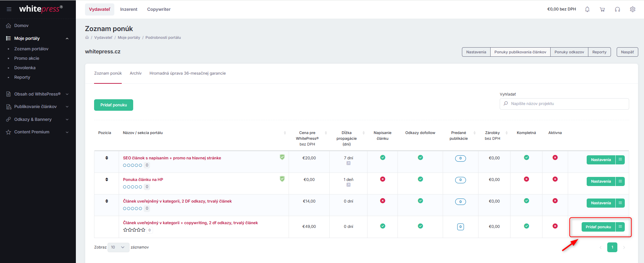Click Aktívna red status in €49,00 row

pyautogui.click(x=555, y=226)
